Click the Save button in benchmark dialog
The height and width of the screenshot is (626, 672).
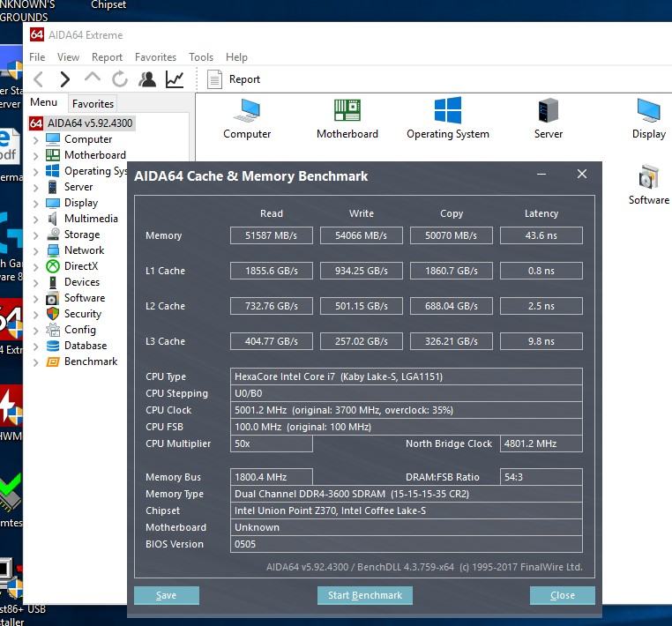(x=167, y=595)
